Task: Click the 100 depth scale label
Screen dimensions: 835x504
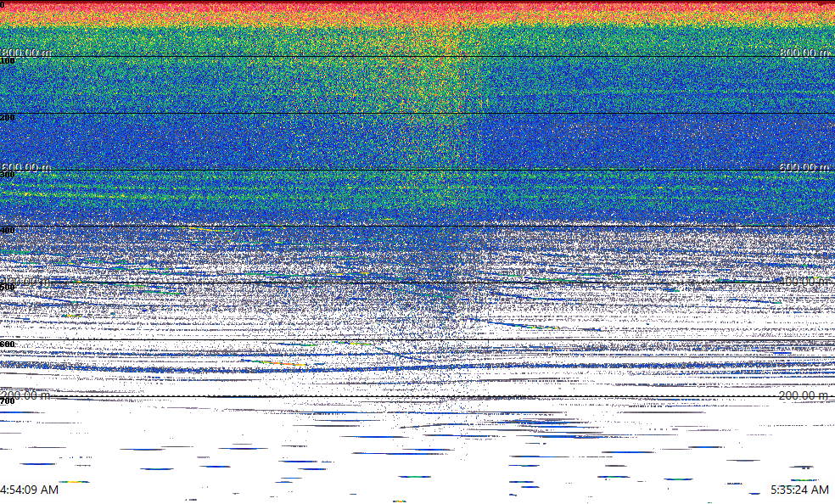Action: [x=8, y=61]
